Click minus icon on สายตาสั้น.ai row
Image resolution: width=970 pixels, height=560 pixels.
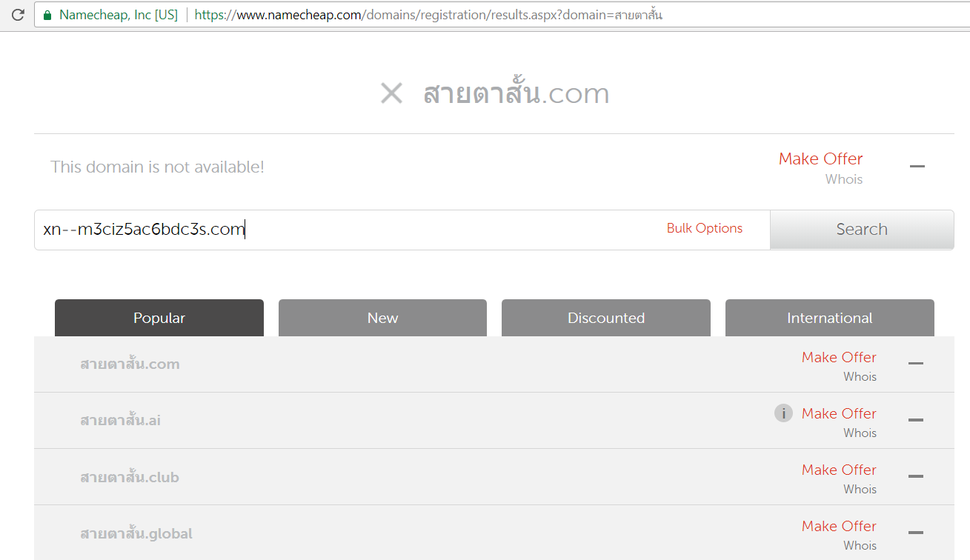click(x=916, y=419)
